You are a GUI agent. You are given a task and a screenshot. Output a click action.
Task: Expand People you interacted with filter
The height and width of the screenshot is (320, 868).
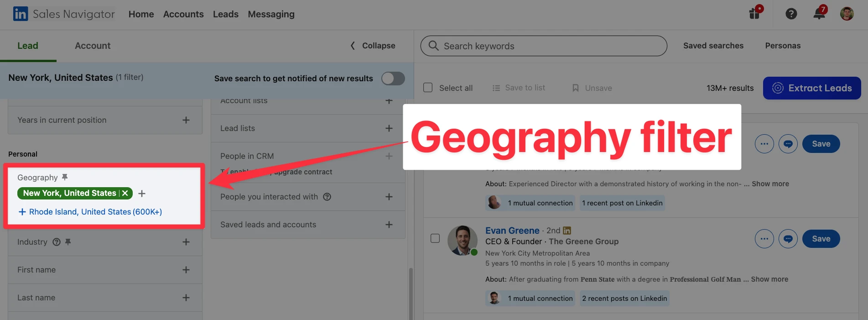[389, 197]
